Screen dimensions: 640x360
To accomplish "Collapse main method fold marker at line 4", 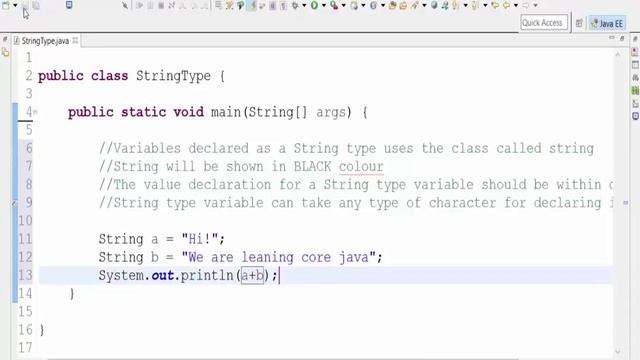I will tap(35, 112).
